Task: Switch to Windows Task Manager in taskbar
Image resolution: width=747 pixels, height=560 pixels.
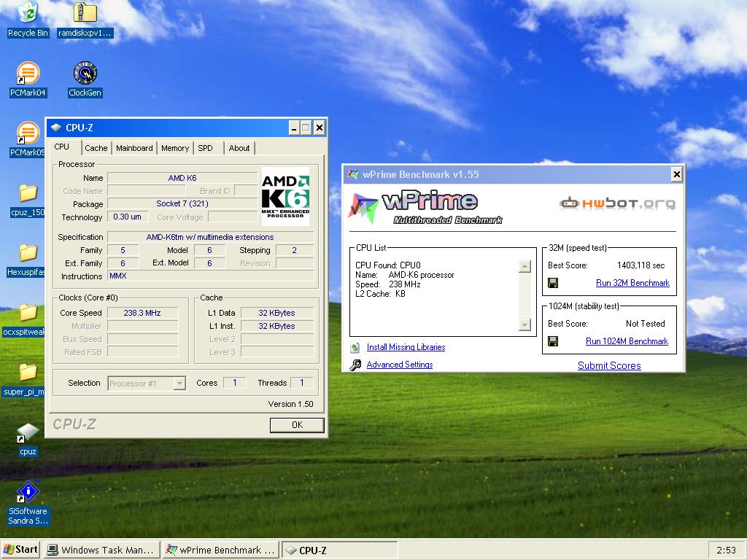Action: click(x=101, y=550)
